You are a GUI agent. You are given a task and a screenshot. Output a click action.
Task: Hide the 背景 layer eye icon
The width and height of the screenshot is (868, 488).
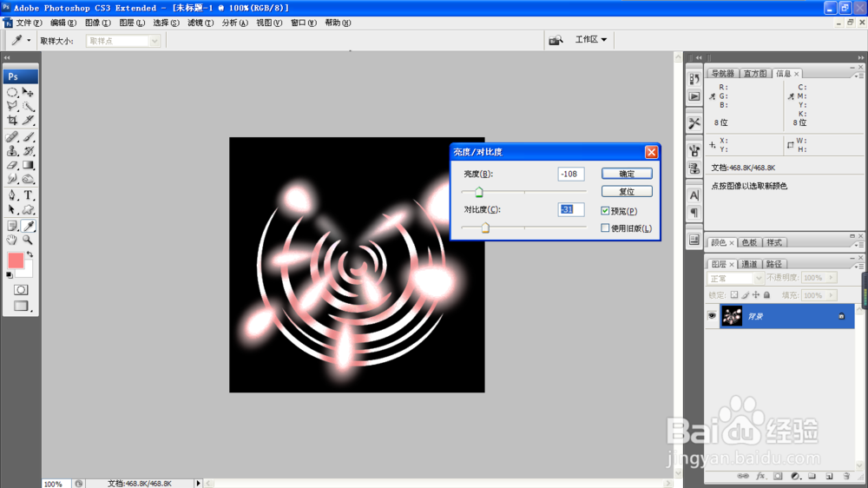click(712, 316)
